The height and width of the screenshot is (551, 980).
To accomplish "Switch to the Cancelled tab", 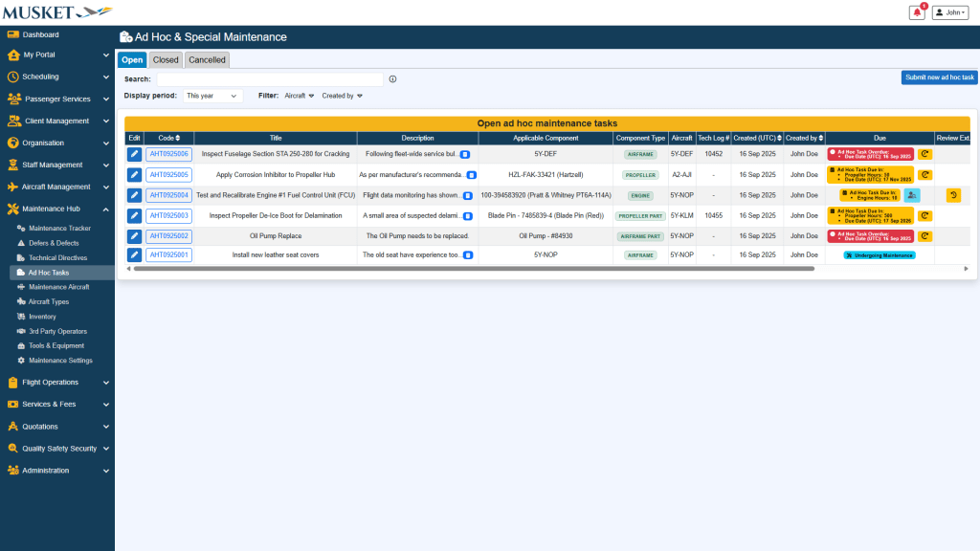I will click(207, 59).
